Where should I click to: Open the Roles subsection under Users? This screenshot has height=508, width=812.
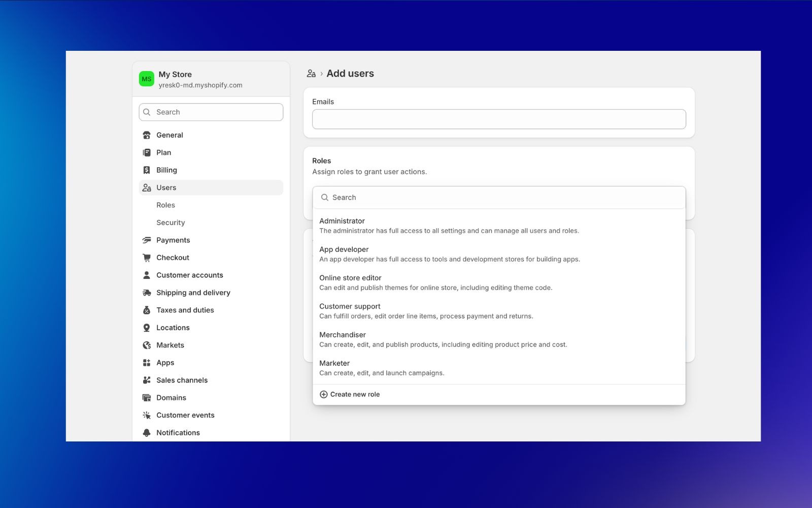pos(165,205)
